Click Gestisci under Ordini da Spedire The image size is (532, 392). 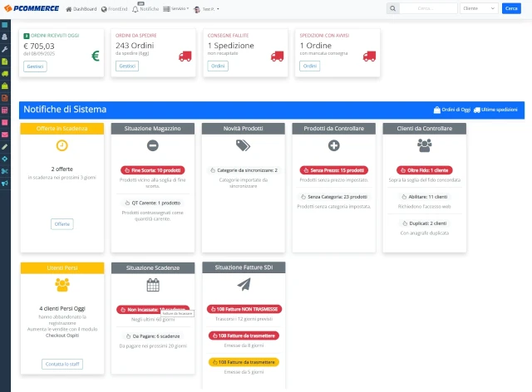point(127,66)
